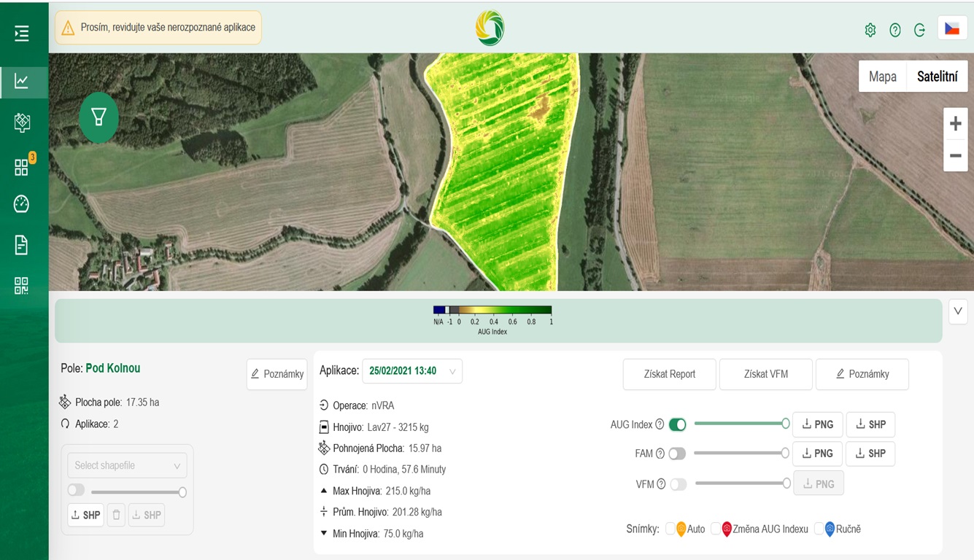Disable the AUG Index toggle
The width and height of the screenshot is (974, 560).
pyautogui.click(x=677, y=424)
